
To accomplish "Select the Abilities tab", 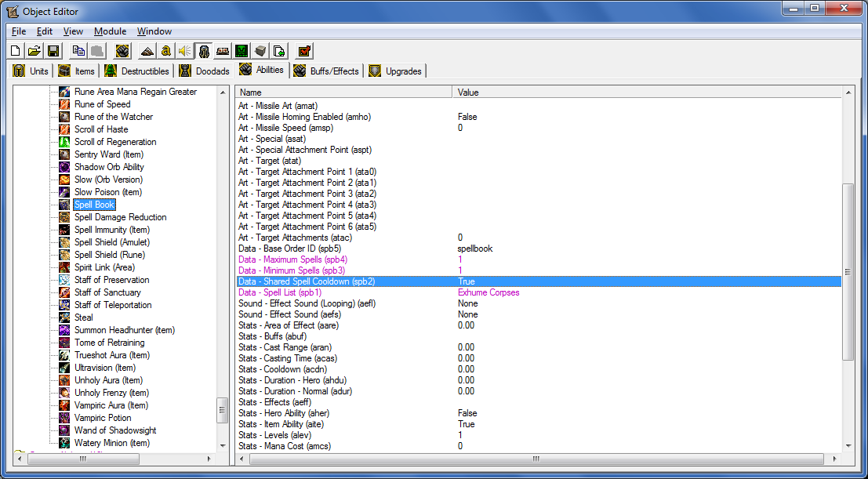I will 263,70.
